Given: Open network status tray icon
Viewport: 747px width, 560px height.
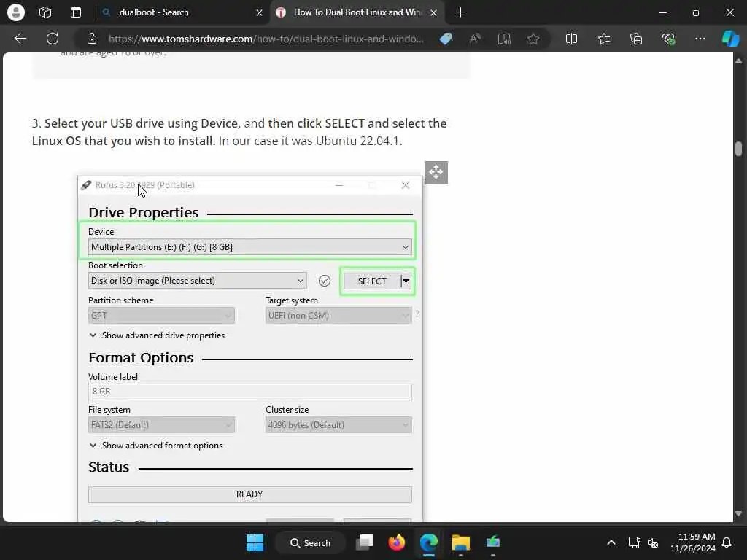Looking at the screenshot, I should pos(634,542).
